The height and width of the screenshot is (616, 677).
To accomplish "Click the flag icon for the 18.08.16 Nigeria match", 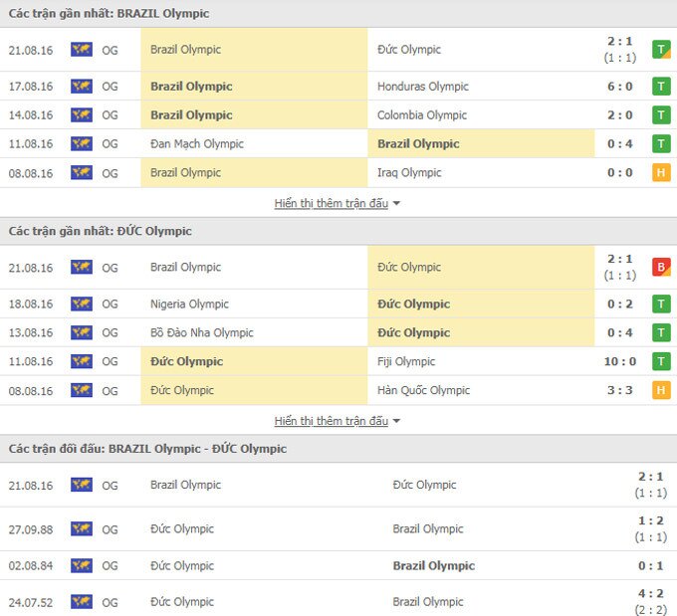I will click(x=82, y=304).
